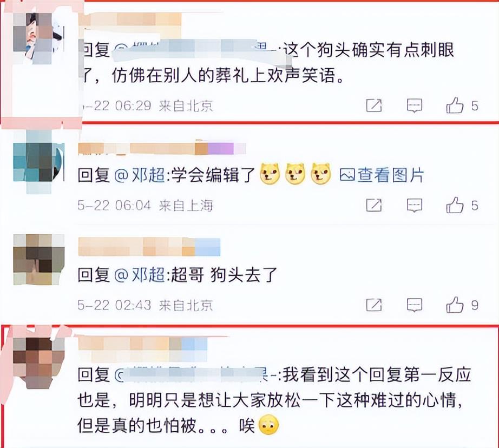The height and width of the screenshot is (448, 499).
Task: Select the like count on 超哥 comment
Action: 475,305
